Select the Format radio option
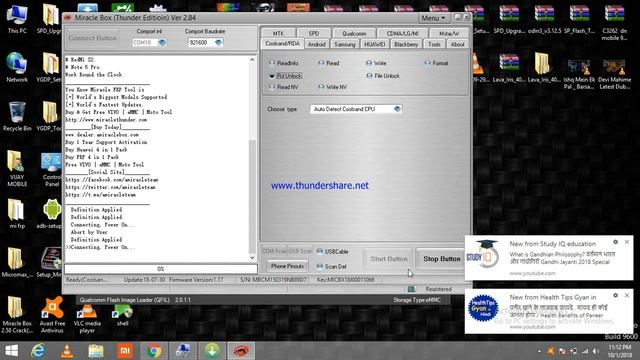640x360 pixels. click(x=436, y=63)
